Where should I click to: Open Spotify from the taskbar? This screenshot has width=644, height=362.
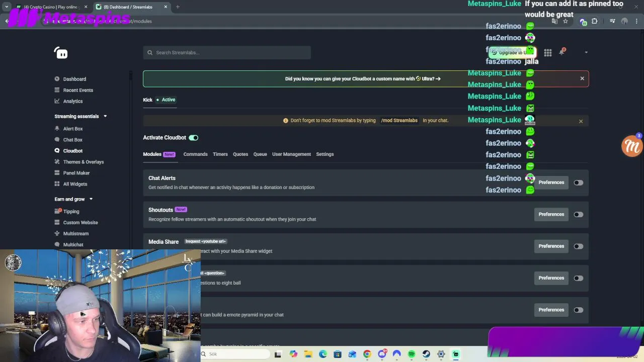412,354
